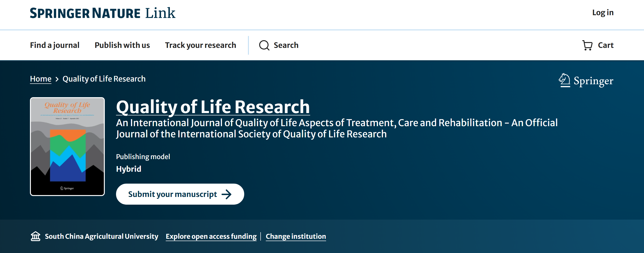Go to Home via breadcrumb link

point(40,79)
